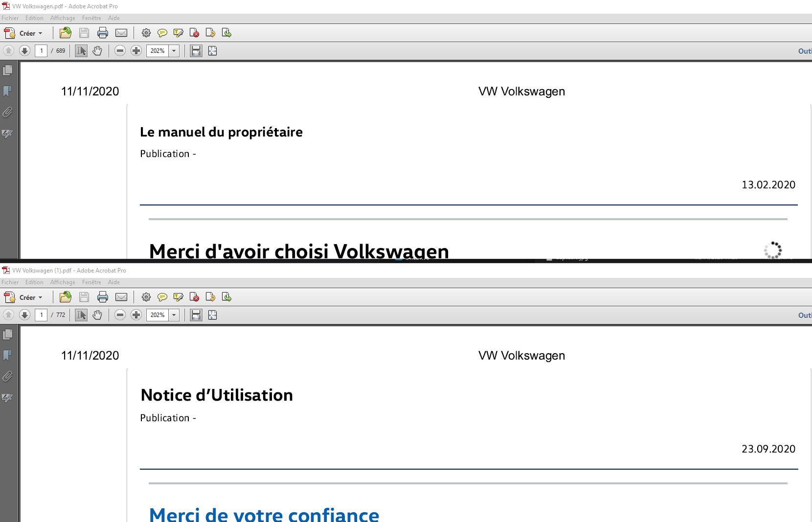
Task: Click fit width scrolling icon in top window
Action: [x=196, y=50]
